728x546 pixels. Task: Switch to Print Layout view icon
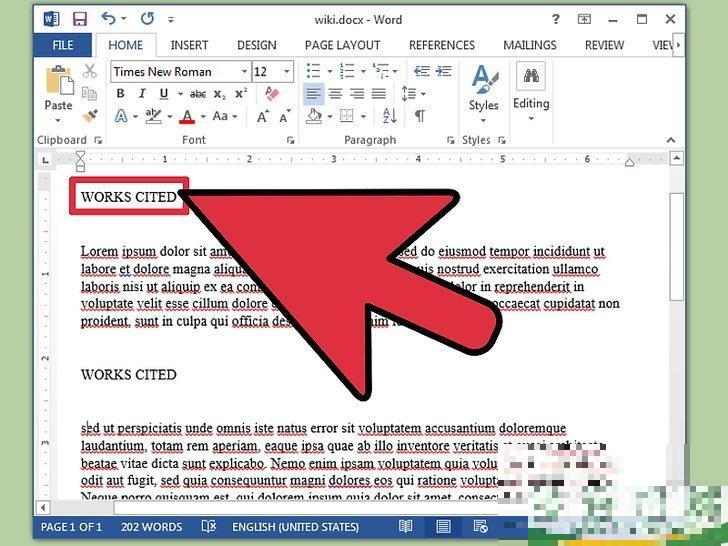443,526
